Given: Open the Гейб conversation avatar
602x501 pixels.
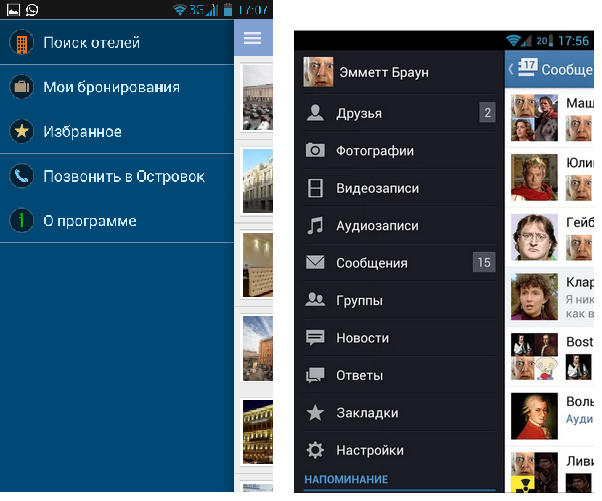Looking at the screenshot, I should pos(534,237).
